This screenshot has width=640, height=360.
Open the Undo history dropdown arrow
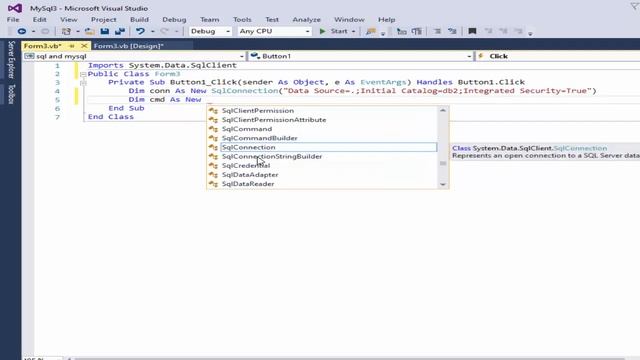click(153, 32)
